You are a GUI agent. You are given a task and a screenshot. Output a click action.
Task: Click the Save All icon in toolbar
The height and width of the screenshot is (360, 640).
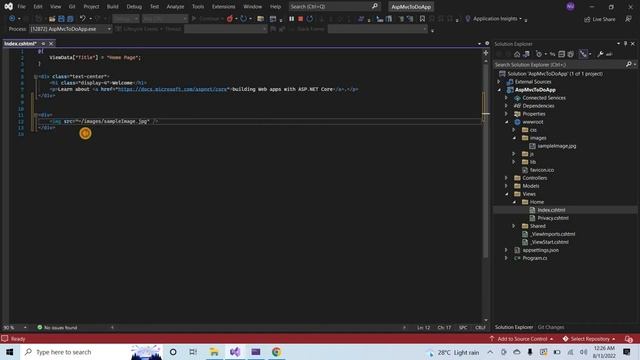tap(70, 19)
